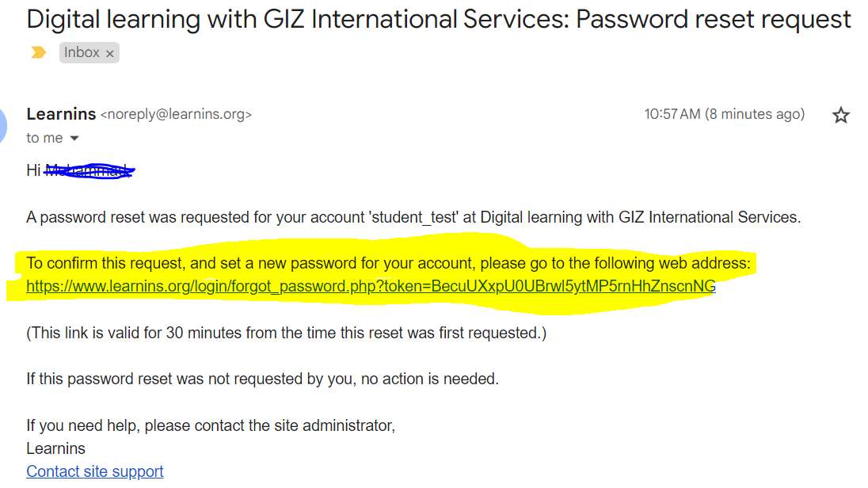The width and height of the screenshot is (868, 488).
Task: Expand recipient details arrow beside 'to me'
Action: click(74, 139)
